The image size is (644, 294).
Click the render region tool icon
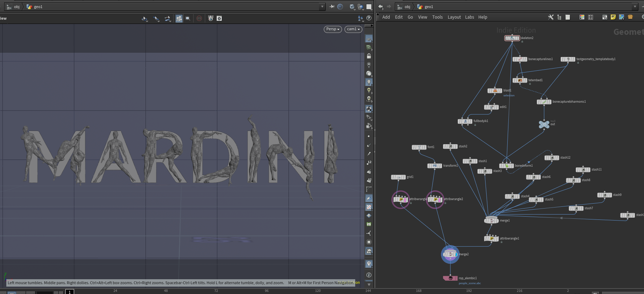[x=188, y=18]
